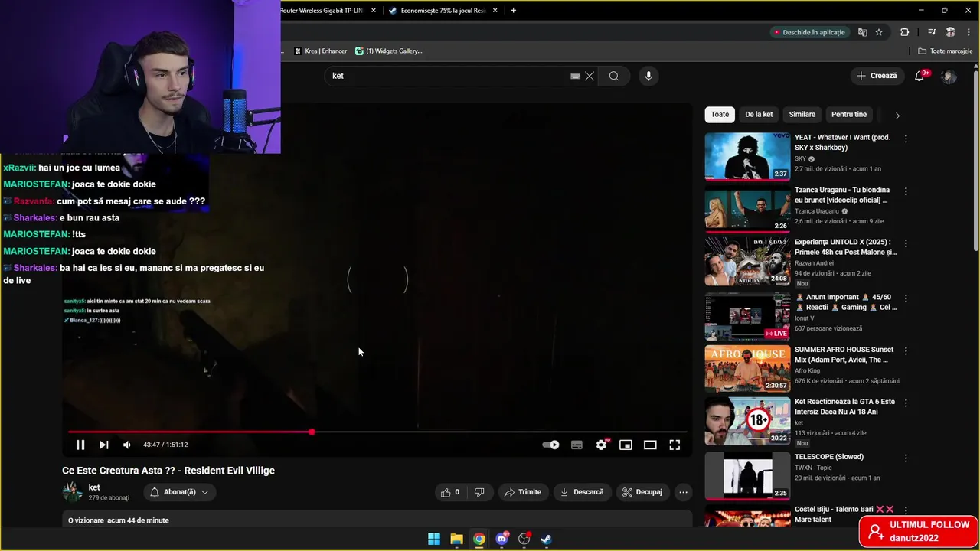The width and height of the screenshot is (980, 551).
Task: Switch to Economisește 75% Steam tab
Action: point(442,11)
